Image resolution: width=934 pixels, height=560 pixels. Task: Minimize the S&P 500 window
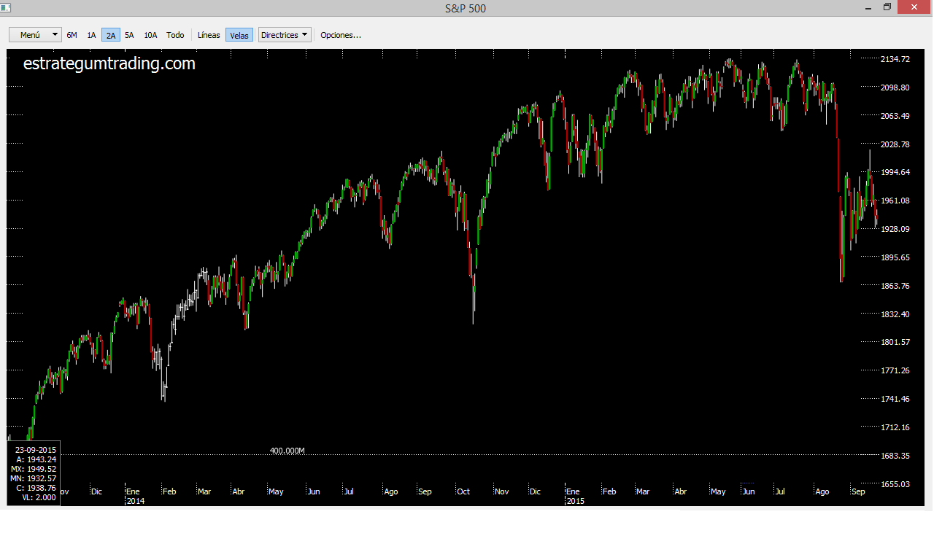[x=868, y=7]
